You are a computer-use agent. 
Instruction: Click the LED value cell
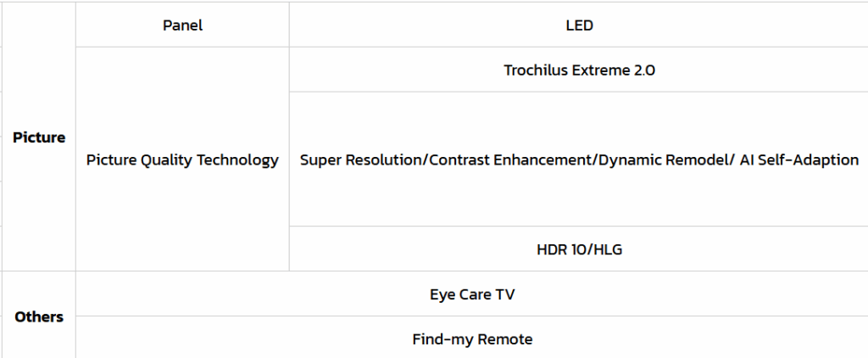(x=579, y=25)
